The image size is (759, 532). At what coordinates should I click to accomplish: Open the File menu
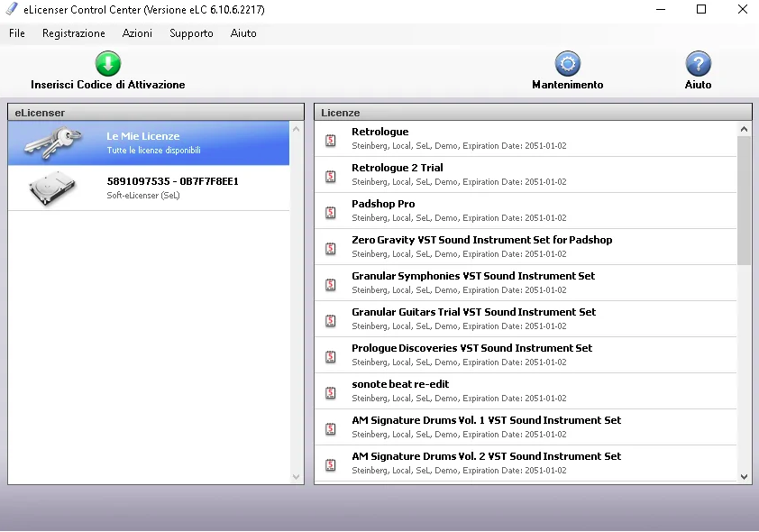click(17, 33)
